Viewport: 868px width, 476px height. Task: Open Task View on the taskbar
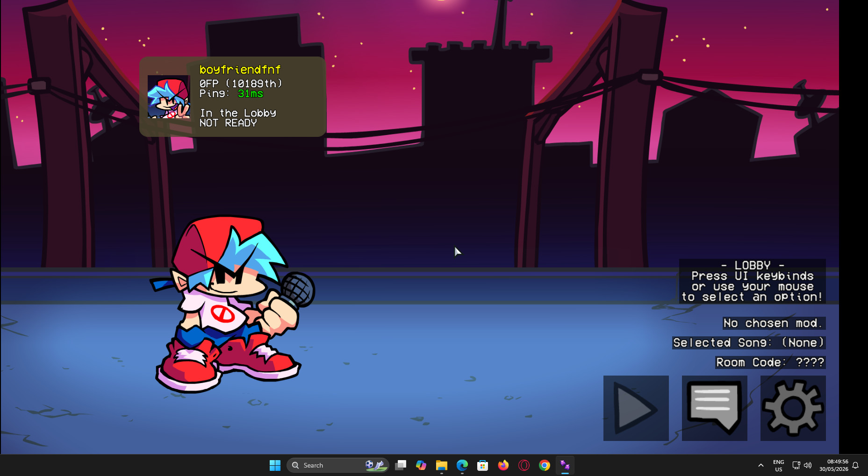pyautogui.click(x=401, y=465)
